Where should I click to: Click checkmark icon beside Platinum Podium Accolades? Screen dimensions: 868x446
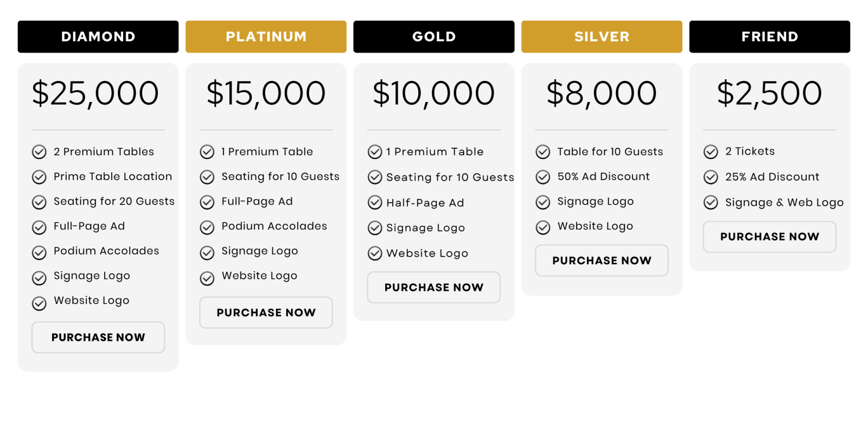coord(207,227)
